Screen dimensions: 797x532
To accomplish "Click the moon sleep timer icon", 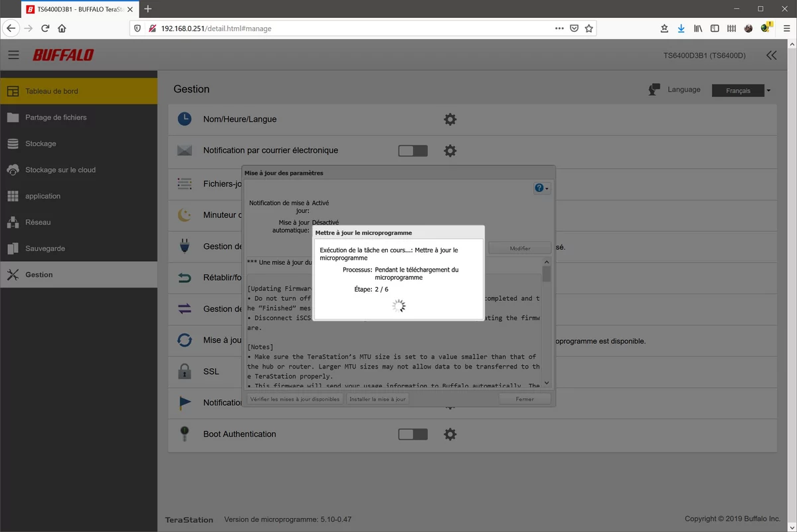I will tap(185, 215).
